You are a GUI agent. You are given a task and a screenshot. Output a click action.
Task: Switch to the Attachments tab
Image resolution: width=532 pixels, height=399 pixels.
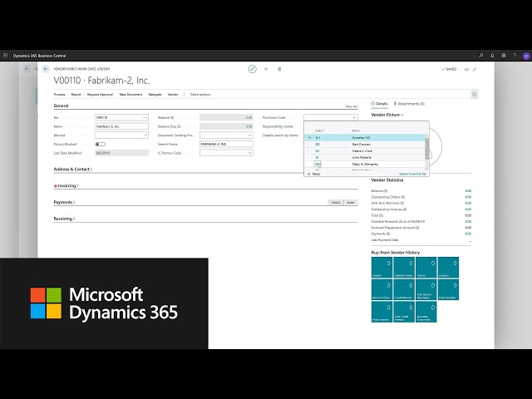coord(409,104)
